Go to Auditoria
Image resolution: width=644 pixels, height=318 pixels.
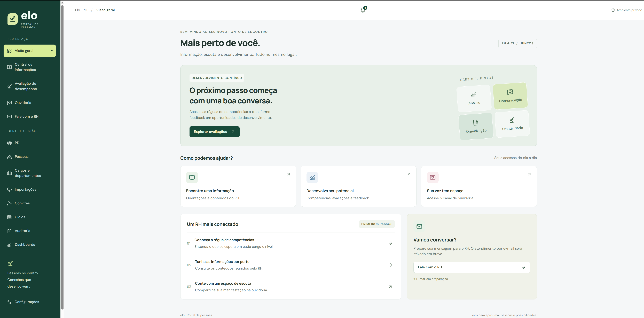(x=29, y=231)
